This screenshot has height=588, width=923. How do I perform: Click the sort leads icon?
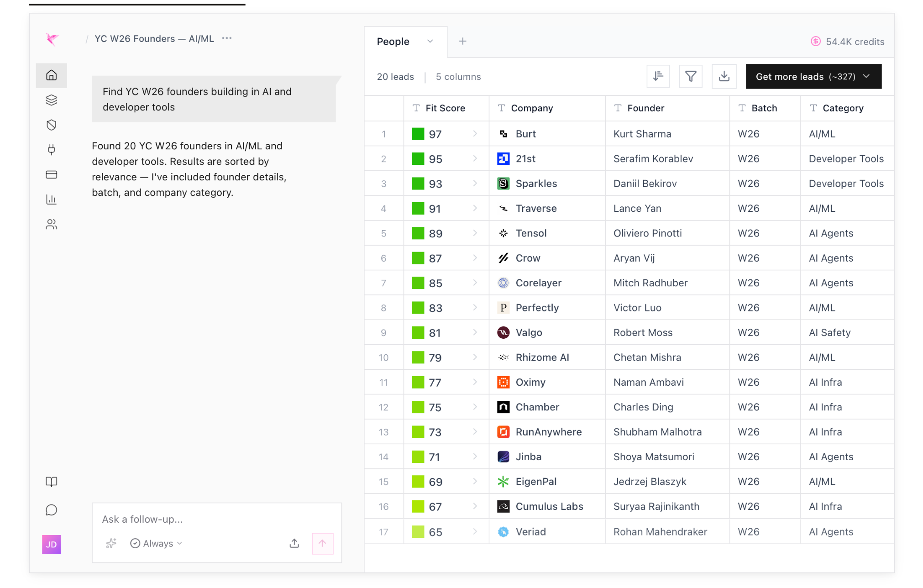(658, 76)
